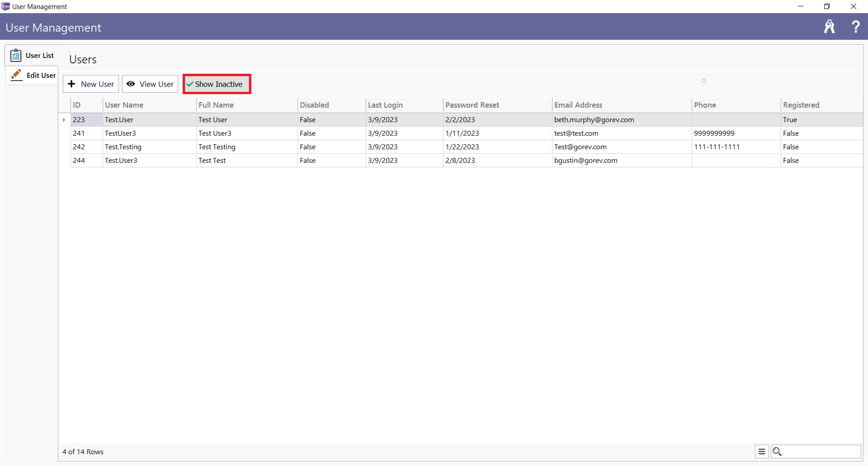Screen dimensions: 868x466
Task: Click ID cell 242
Action: pyautogui.click(x=87, y=147)
